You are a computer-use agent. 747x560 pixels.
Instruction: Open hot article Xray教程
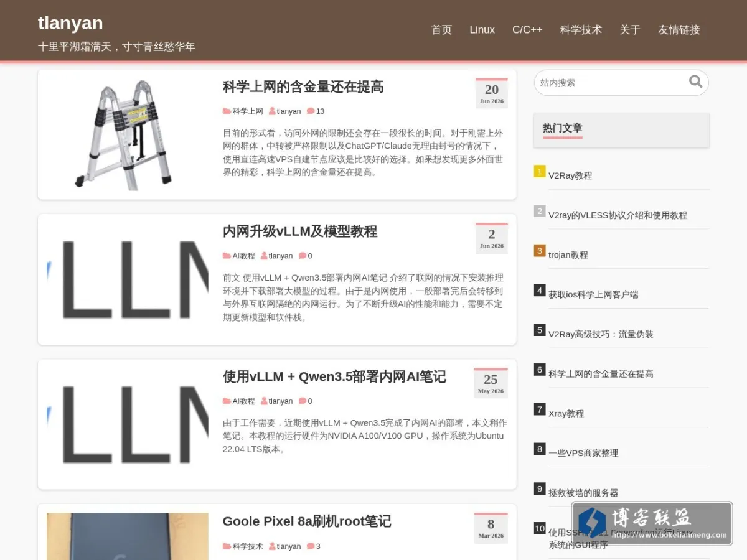[x=566, y=414]
